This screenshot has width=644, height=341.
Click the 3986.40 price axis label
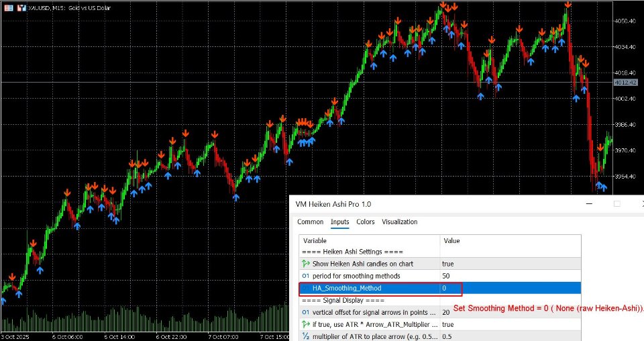click(625, 124)
